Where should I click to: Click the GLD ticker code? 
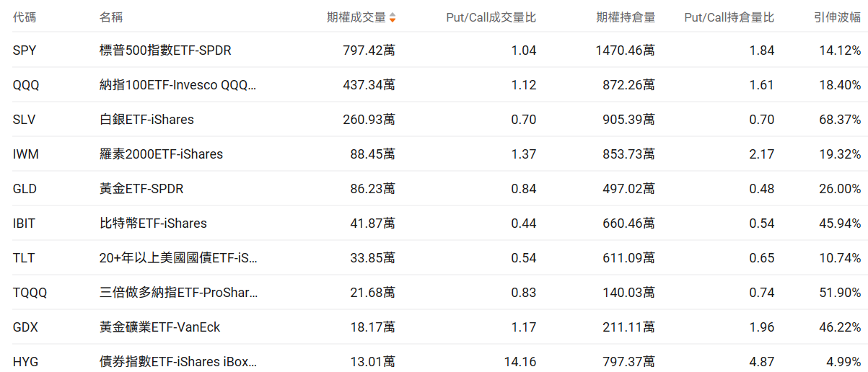[25, 189]
